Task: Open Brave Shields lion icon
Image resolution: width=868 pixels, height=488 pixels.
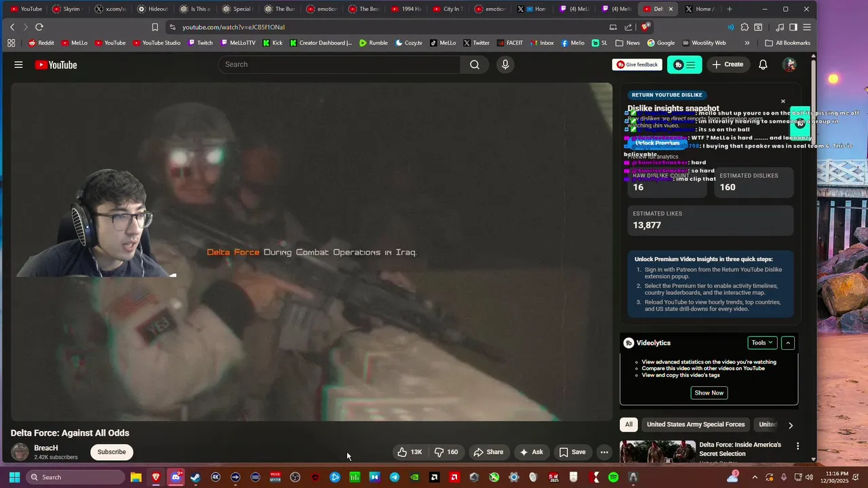Action: tap(646, 27)
